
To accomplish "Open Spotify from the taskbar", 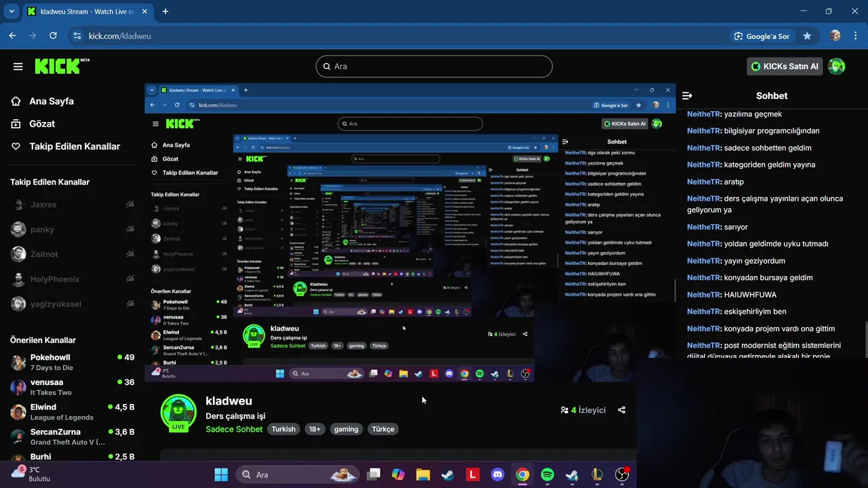I will [547, 474].
